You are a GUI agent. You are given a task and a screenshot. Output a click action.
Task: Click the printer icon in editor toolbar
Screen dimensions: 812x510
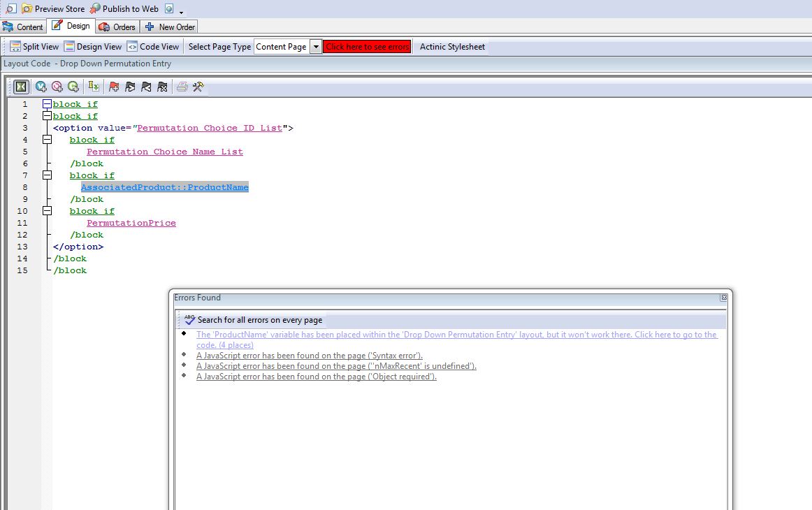point(182,87)
